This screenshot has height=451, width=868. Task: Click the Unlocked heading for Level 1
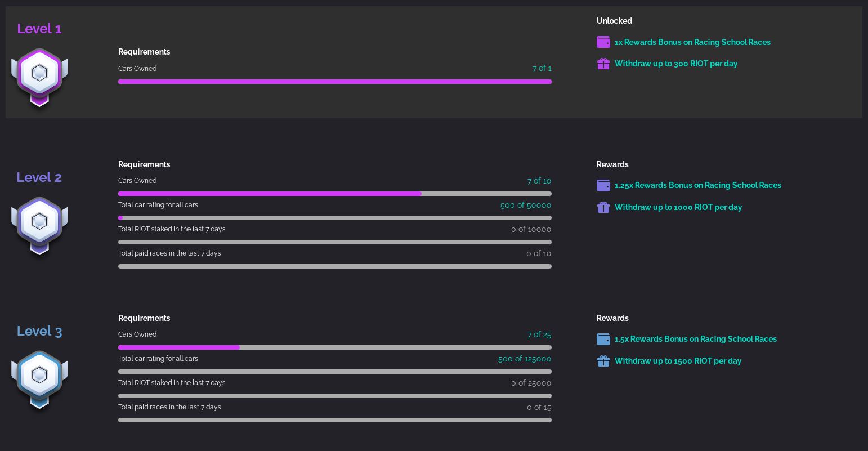click(614, 21)
